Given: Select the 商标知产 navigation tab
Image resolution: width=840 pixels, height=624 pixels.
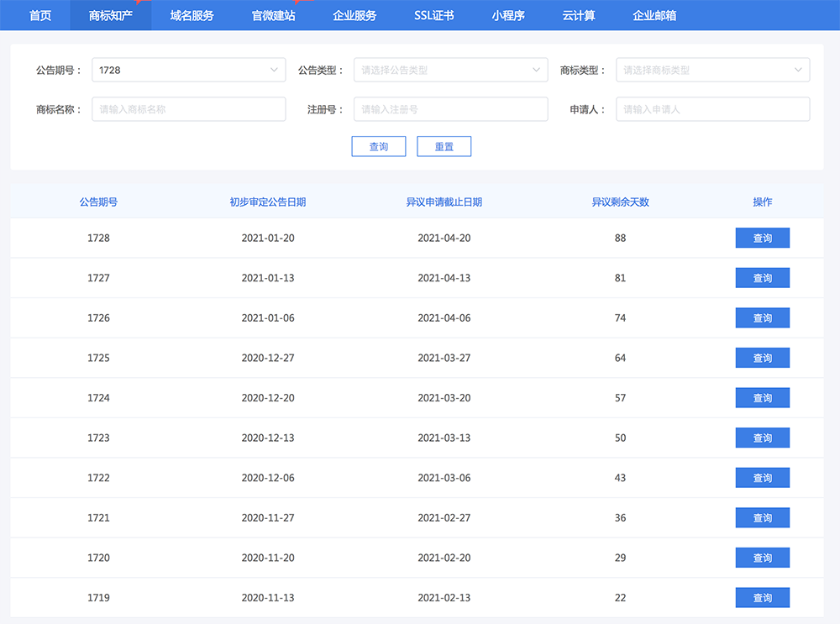Looking at the screenshot, I should pyautogui.click(x=111, y=15).
